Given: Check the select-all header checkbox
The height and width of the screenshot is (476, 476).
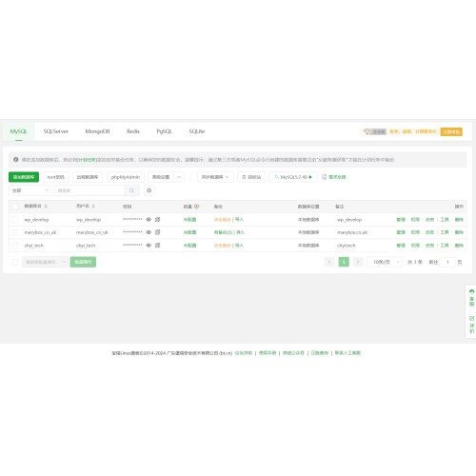Looking at the screenshot, I should 15,207.
